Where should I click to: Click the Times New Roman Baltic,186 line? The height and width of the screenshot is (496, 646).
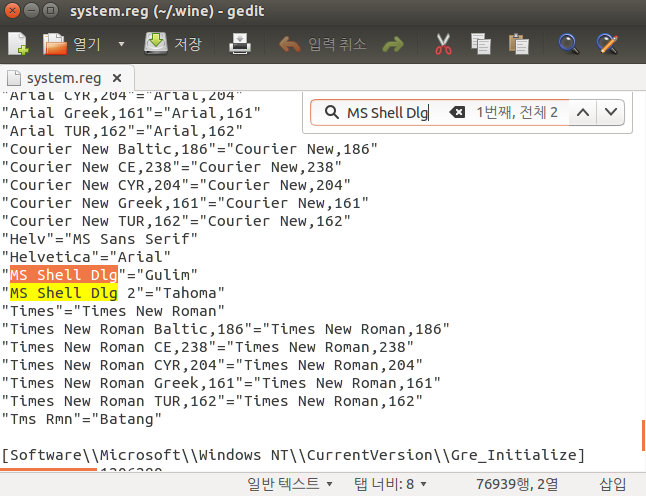[x=225, y=329]
